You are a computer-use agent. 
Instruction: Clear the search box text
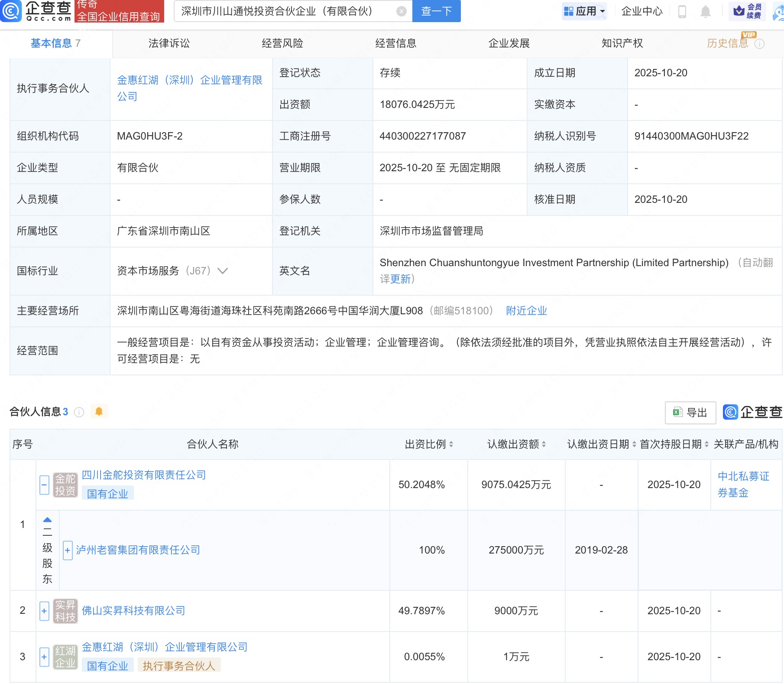(402, 11)
